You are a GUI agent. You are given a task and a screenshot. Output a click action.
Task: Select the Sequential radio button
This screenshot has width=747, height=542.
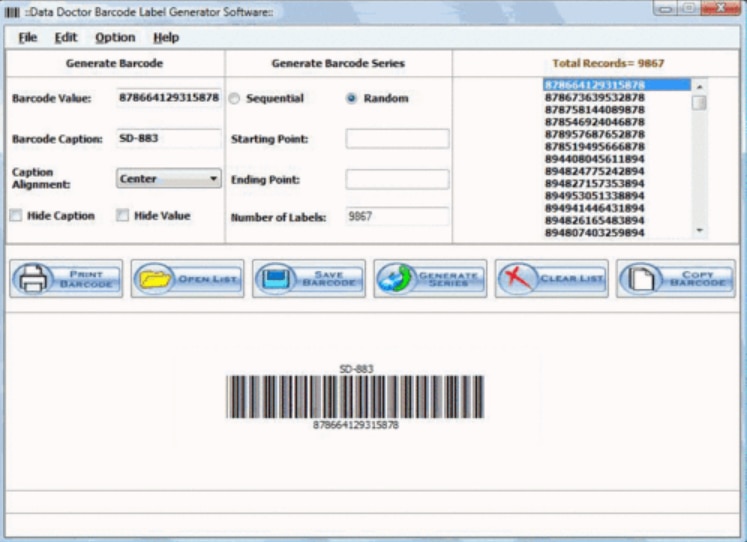click(234, 99)
